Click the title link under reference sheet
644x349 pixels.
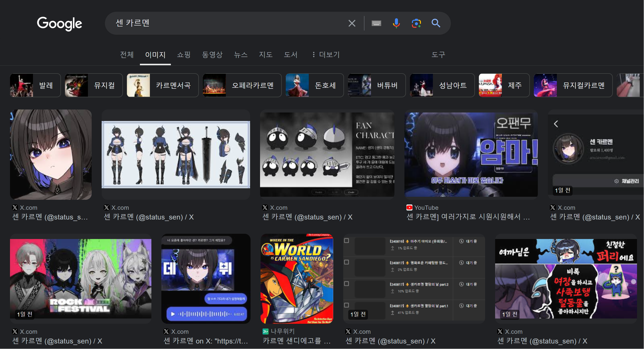coord(149,217)
